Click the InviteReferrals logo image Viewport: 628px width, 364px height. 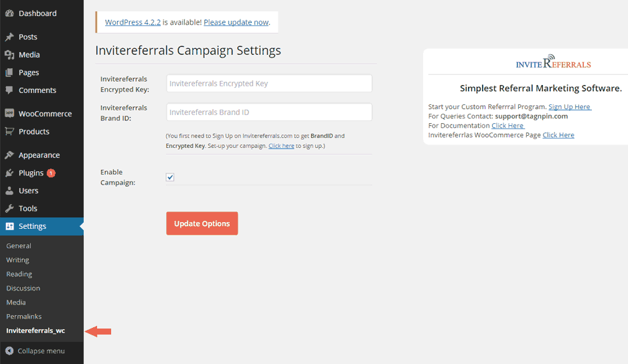point(553,63)
